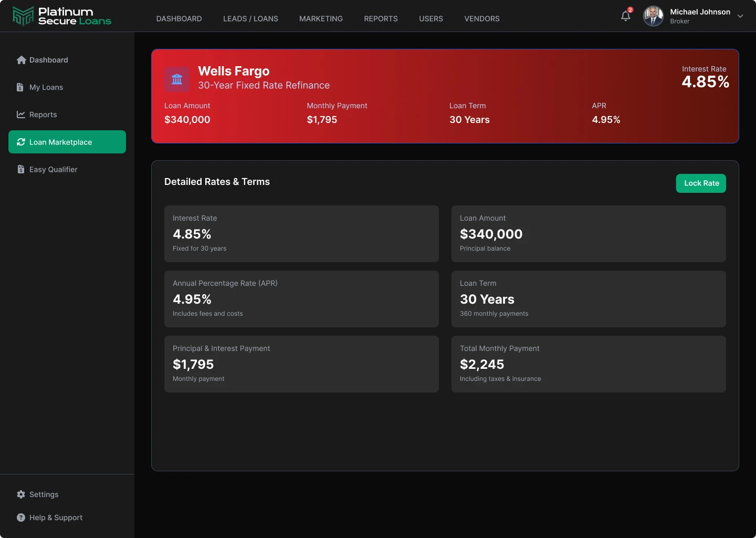756x538 pixels.
Task: Click the $2,245 total monthly payment value
Action: point(482,364)
